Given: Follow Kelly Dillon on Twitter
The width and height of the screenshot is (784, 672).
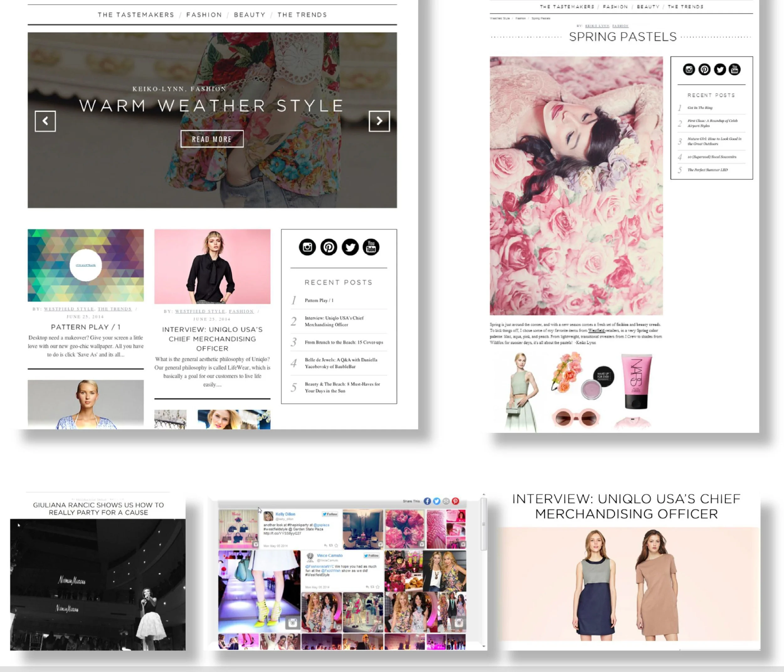Looking at the screenshot, I should point(330,514).
